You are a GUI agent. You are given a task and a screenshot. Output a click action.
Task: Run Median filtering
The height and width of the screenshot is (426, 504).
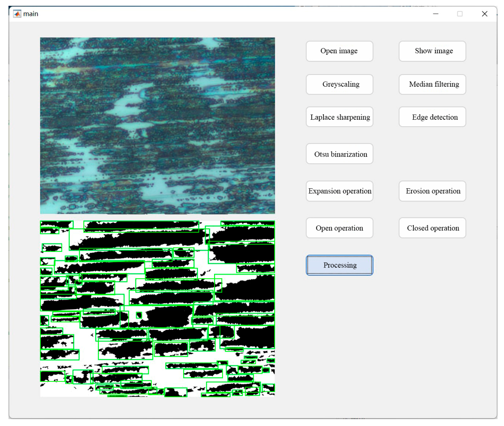click(432, 84)
